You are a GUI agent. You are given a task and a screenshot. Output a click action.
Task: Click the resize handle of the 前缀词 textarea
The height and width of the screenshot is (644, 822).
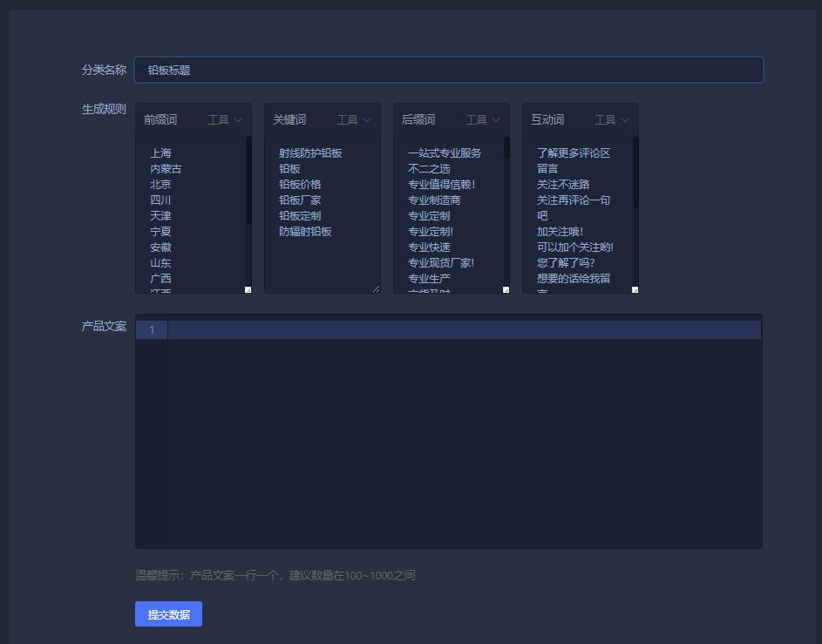pos(248,288)
